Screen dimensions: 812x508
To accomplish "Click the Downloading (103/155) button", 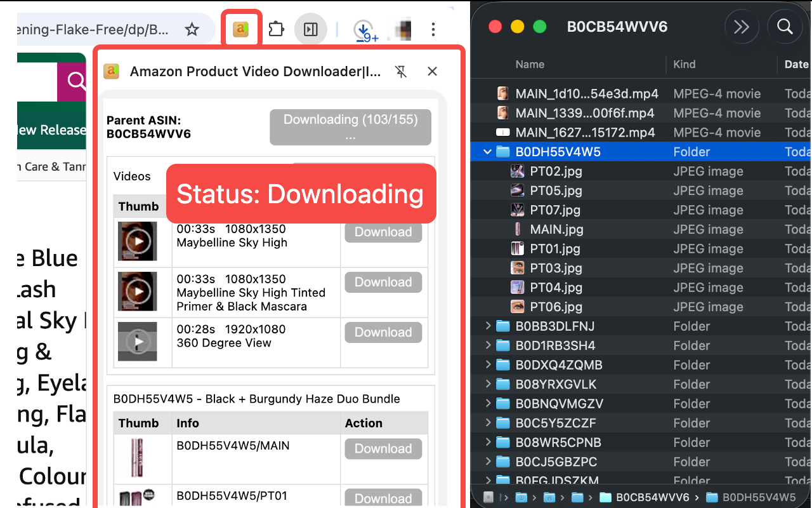I will click(350, 127).
